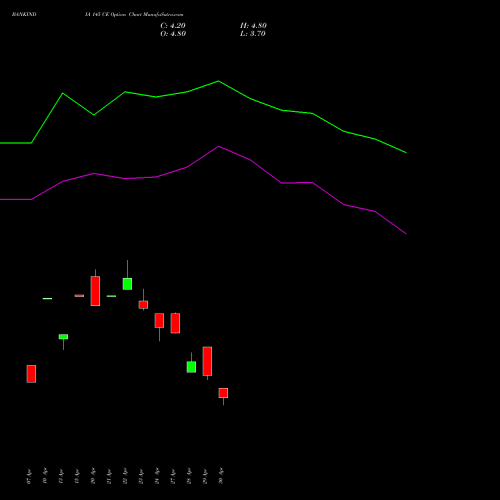Click the 27 Apr date axis label
The width and height of the screenshot is (500, 500).
173,476
